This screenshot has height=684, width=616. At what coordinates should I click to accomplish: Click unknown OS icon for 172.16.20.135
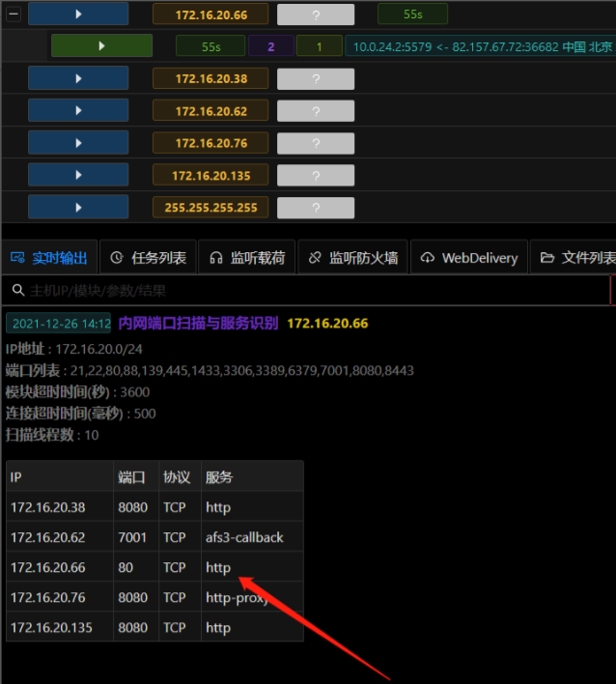pos(316,176)
